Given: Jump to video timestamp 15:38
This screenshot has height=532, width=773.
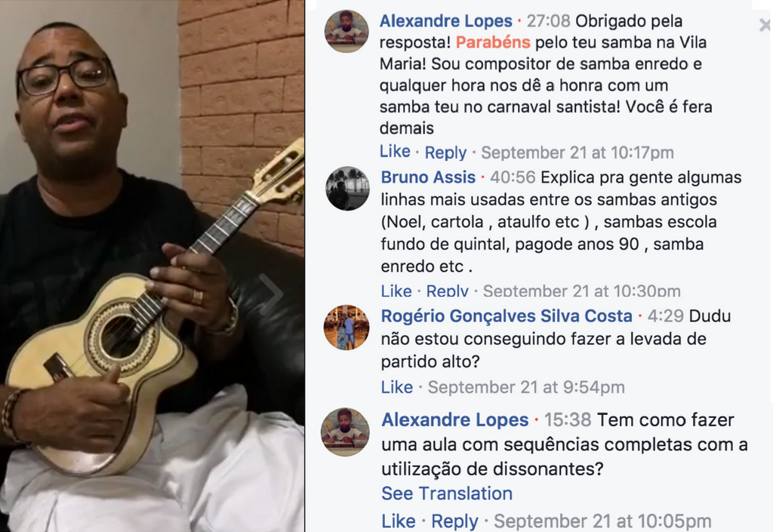Looking at the screenshot, I should [568, 420].
